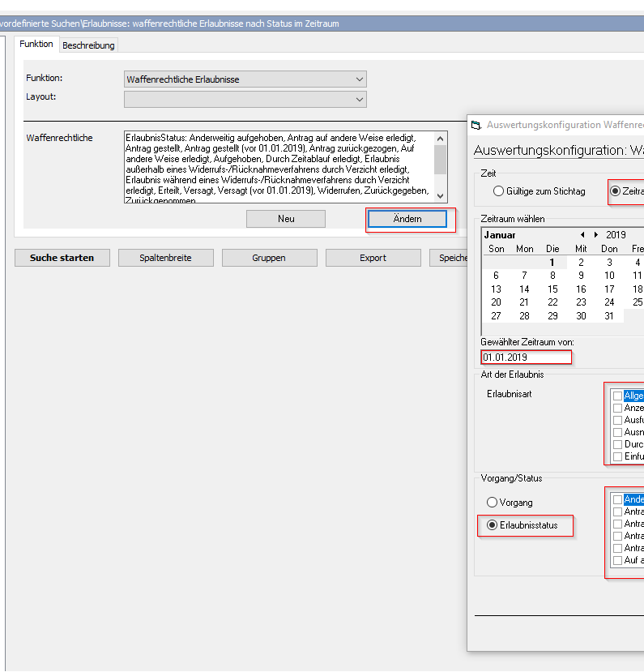The image size is (644, 672).
Task: Click the Auswertungskonfiguration dialog window icon
Action: 476,126
